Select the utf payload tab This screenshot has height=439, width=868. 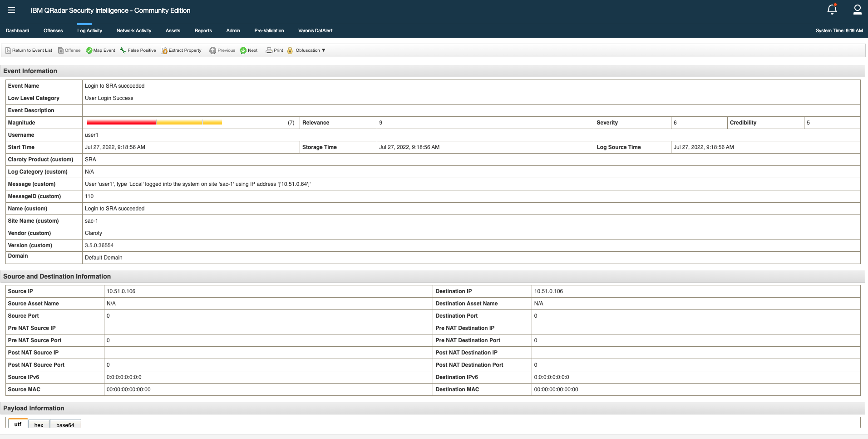[x=18, y=424]
